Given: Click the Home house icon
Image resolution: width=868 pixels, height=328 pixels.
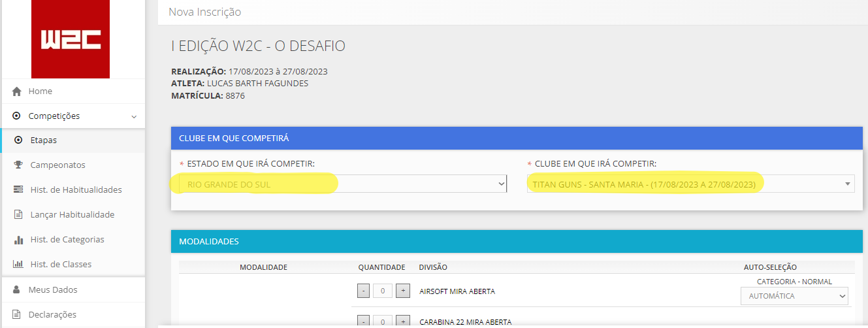Looking at the screenshot, I should click(x=17, y=91).
